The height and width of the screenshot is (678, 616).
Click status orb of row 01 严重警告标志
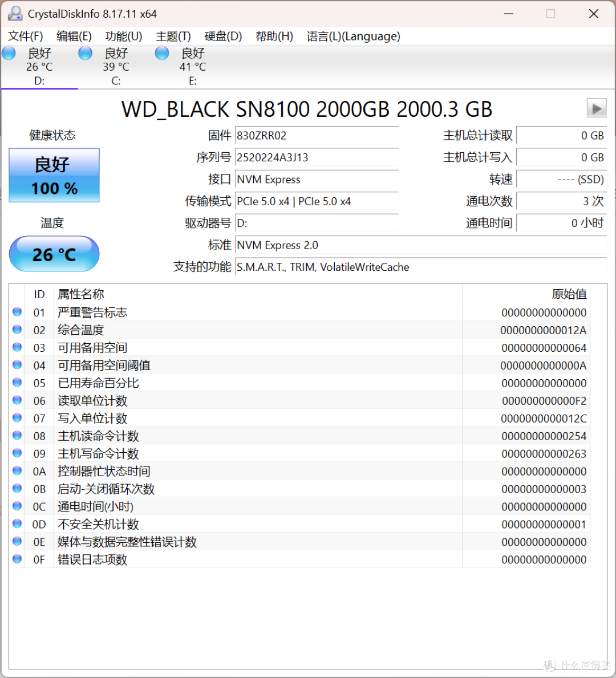click(x=17, y=312)
